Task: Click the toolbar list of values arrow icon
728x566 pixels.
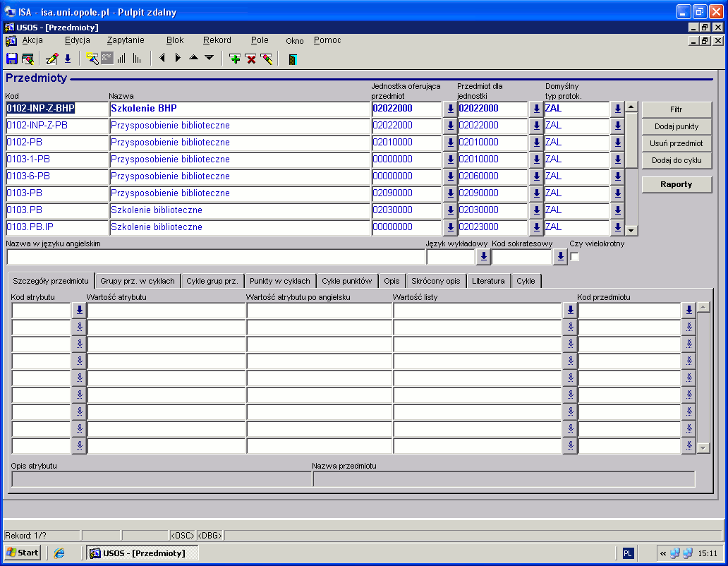Action: 68,59
